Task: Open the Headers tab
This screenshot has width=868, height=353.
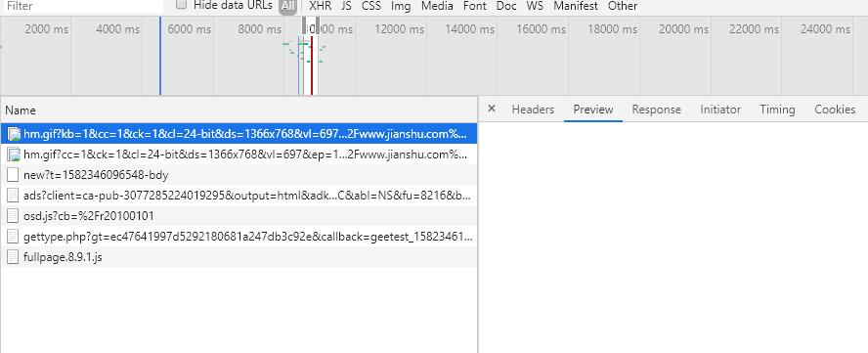Action: (x=533, y=110)
